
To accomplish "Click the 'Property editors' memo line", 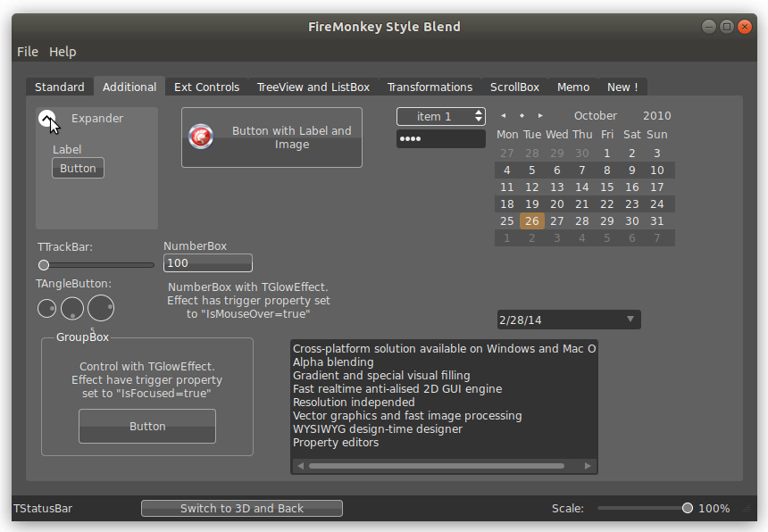I will [x=336, y=443].
